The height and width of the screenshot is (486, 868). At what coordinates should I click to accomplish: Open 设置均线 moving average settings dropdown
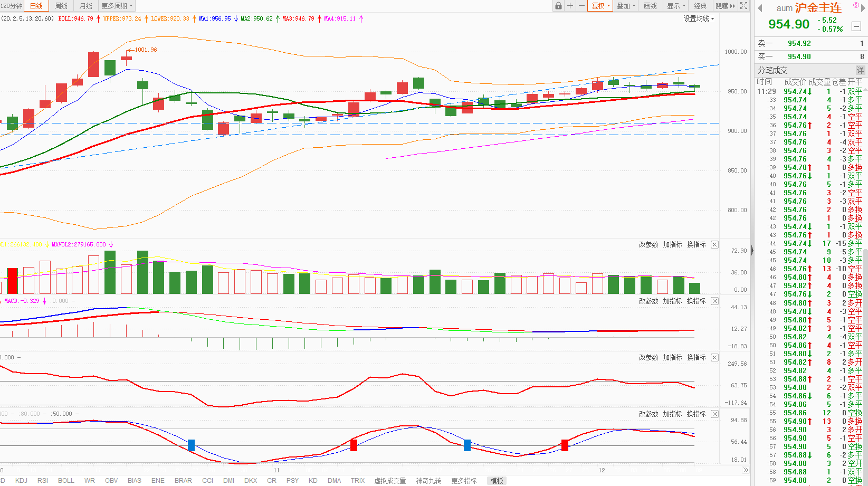click(x=699, y=18)
